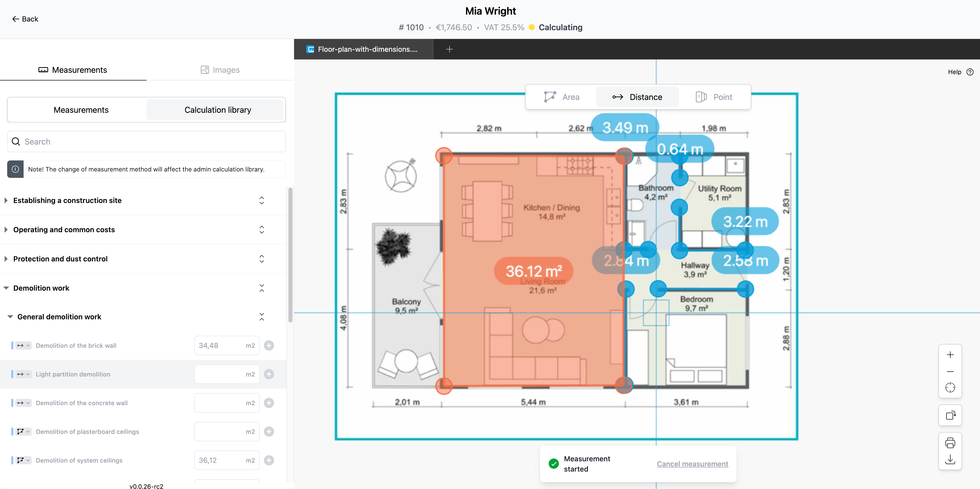The width and height of the screenshot is (980, 489).
Task: Click Cancel measurement link
Action: coord(692,464)
